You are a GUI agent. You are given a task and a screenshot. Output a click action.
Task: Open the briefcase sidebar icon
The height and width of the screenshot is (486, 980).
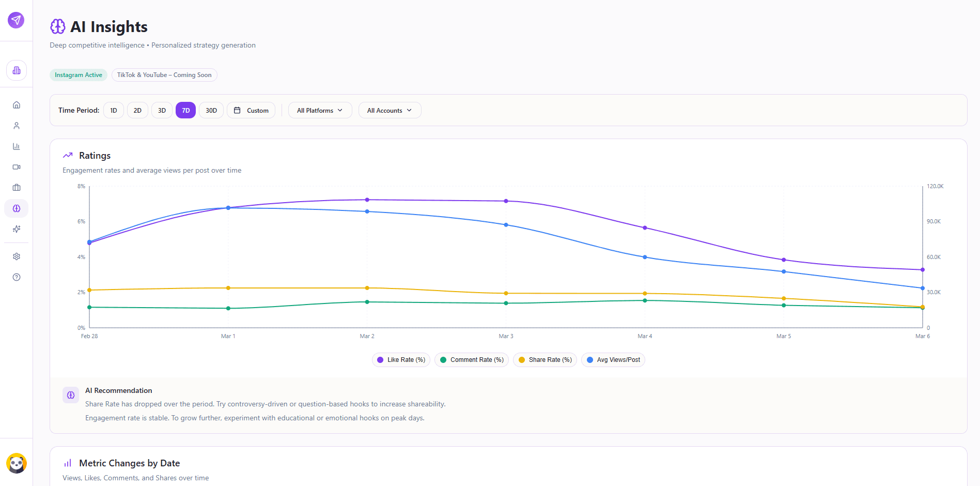[17, 188]
